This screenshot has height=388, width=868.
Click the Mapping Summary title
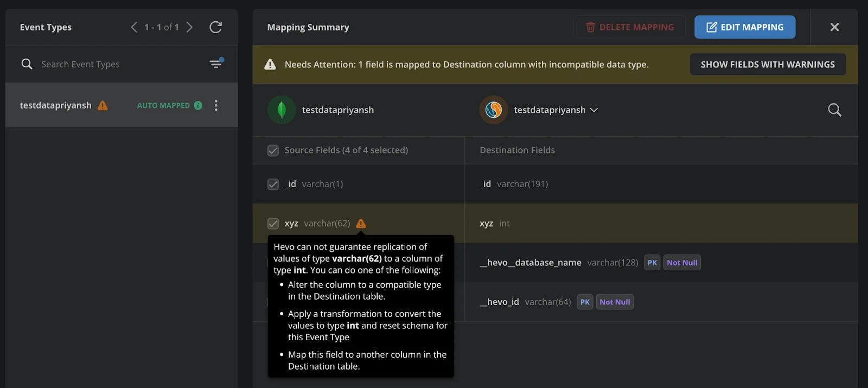[308, 27]
